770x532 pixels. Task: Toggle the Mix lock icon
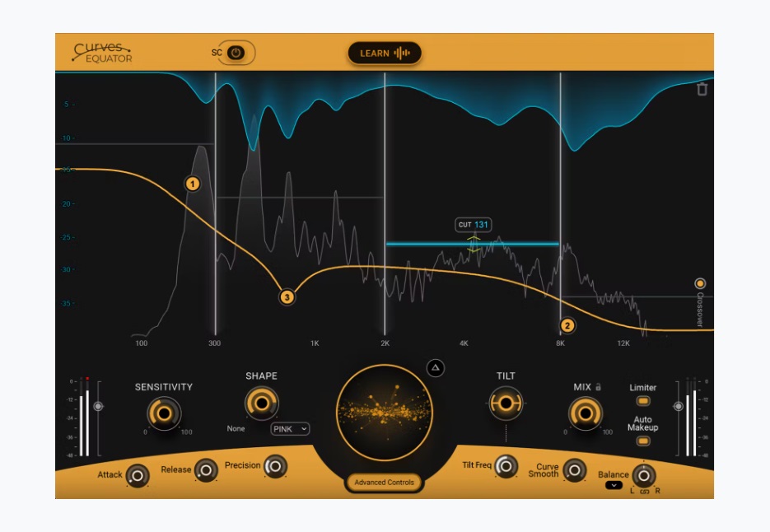[598, 387]
